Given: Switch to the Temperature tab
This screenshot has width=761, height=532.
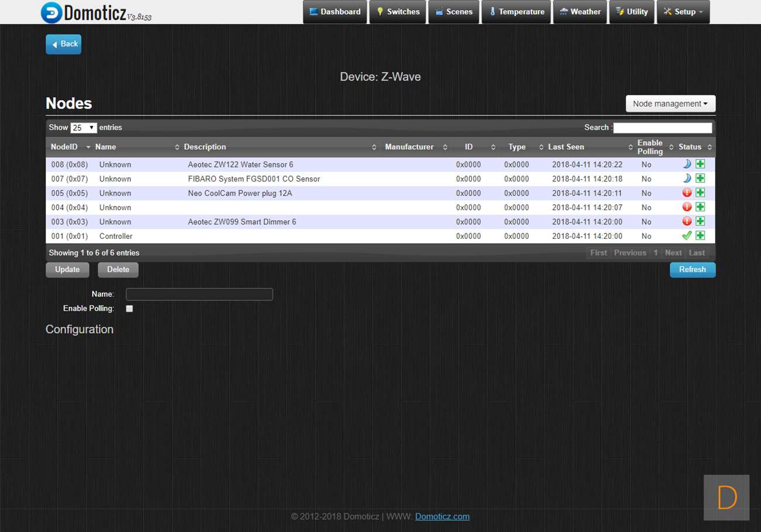Looking at the screenshot, I should click(516, 12).
